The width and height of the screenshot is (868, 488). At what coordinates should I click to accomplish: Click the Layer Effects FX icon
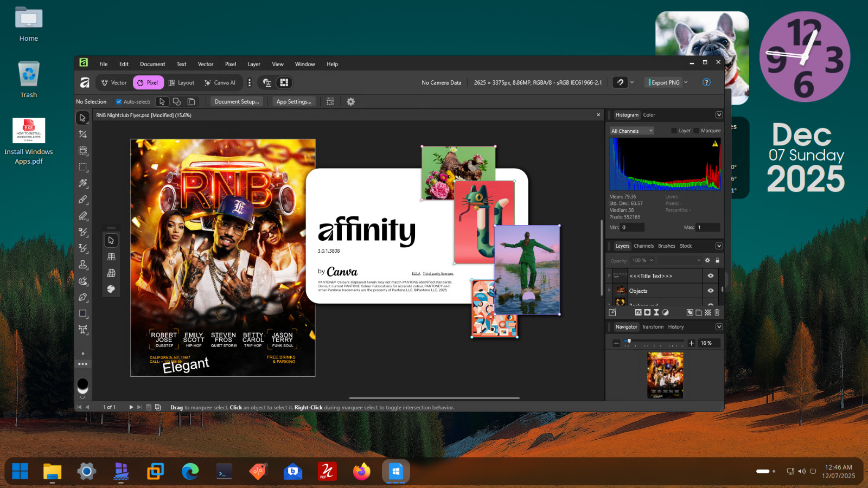[x=639, y=312]
